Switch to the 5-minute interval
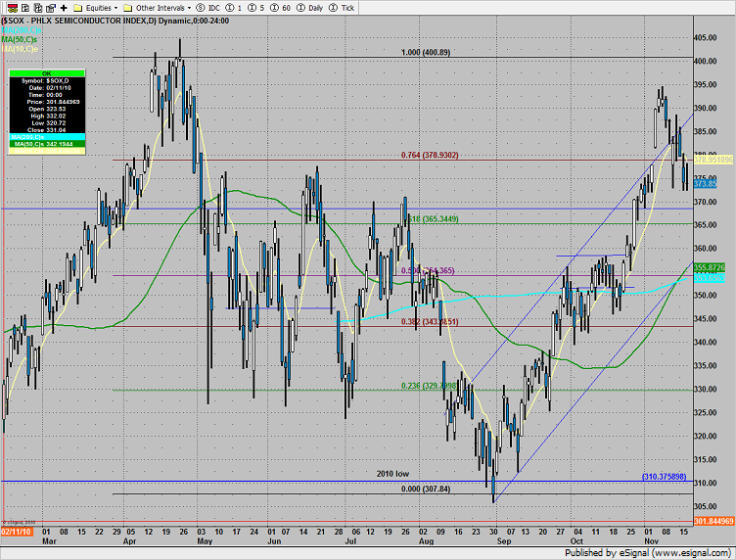736x560 pixels. [256, 8]
